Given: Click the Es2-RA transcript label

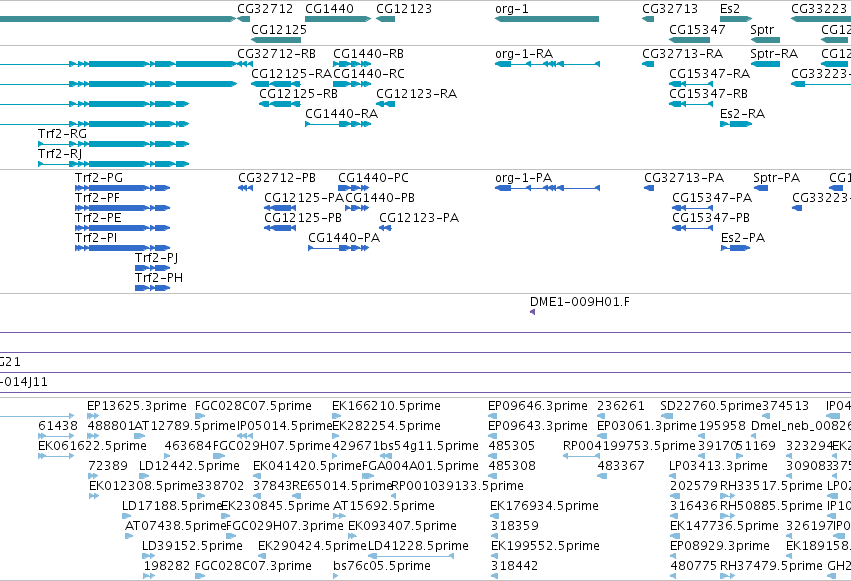Looking at the screenshot, I should click(x=742, y=114).
